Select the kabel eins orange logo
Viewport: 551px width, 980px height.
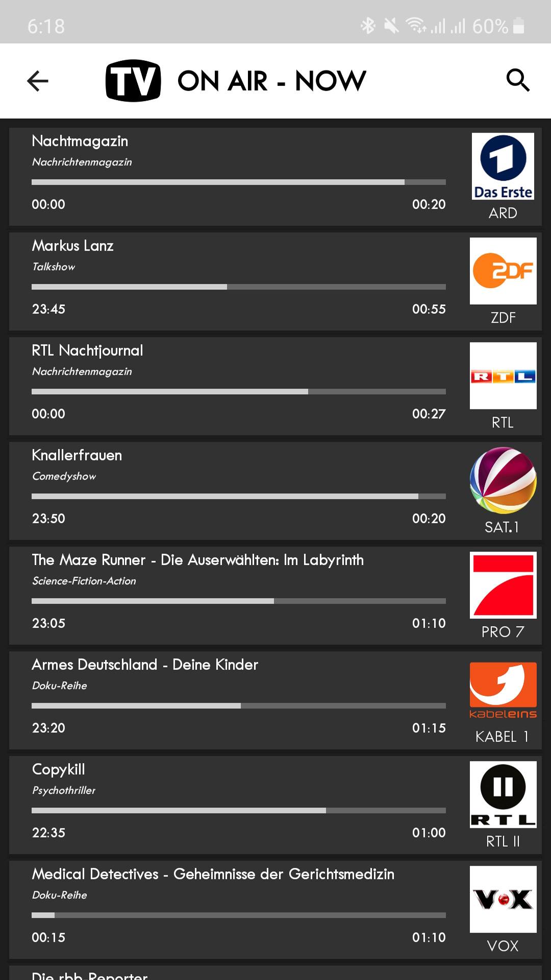(503, 690)
